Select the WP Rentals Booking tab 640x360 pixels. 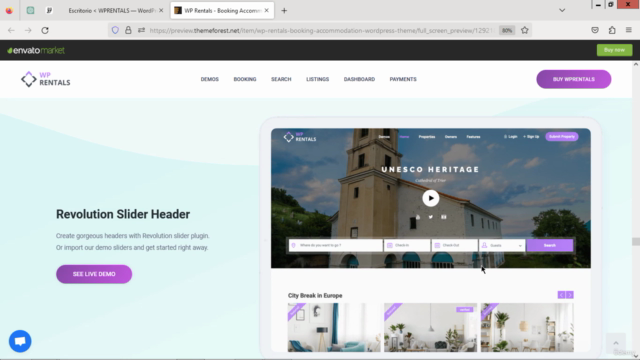(x=222, y=11)
